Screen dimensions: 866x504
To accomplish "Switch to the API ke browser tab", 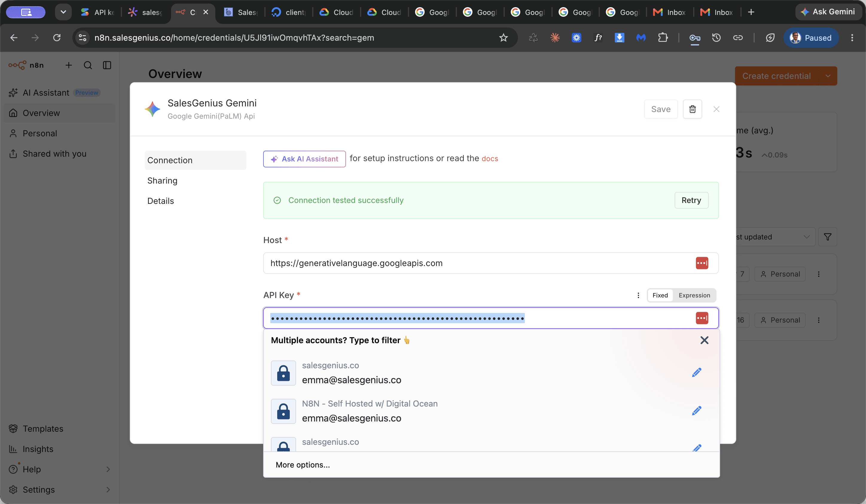I will click(98, 12).
